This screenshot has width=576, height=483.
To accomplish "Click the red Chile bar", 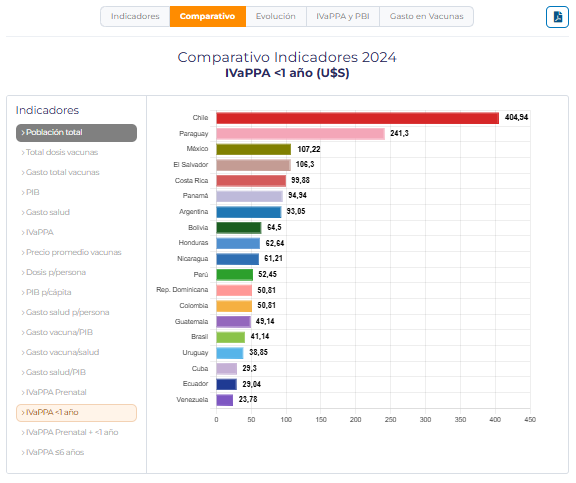I will (357, 118).
